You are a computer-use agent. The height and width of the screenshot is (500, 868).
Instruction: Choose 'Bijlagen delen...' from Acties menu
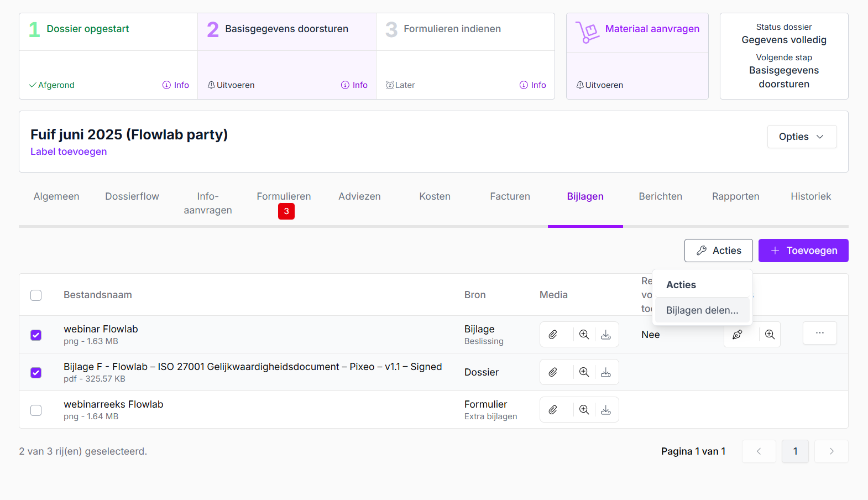[702, 310]
